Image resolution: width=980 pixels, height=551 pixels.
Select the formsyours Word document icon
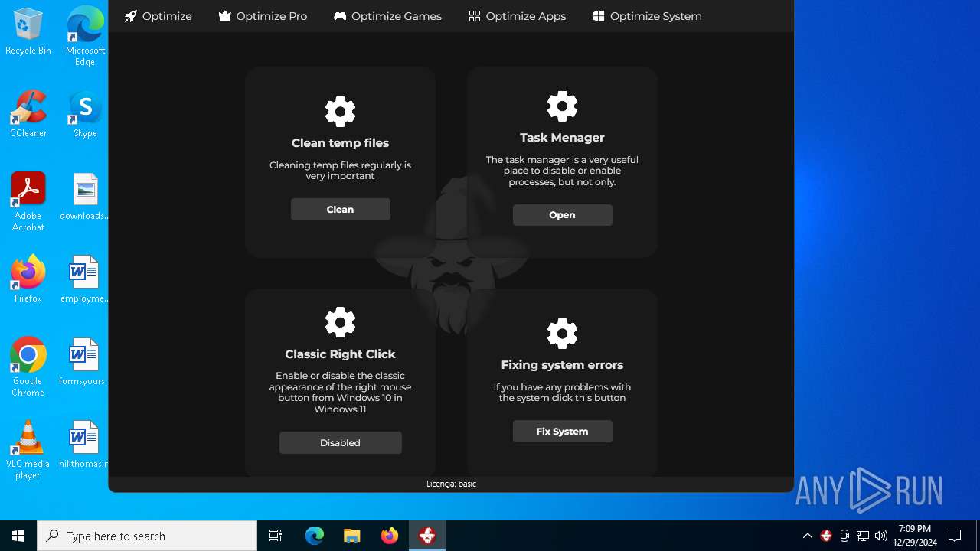(x=85, y=362)
